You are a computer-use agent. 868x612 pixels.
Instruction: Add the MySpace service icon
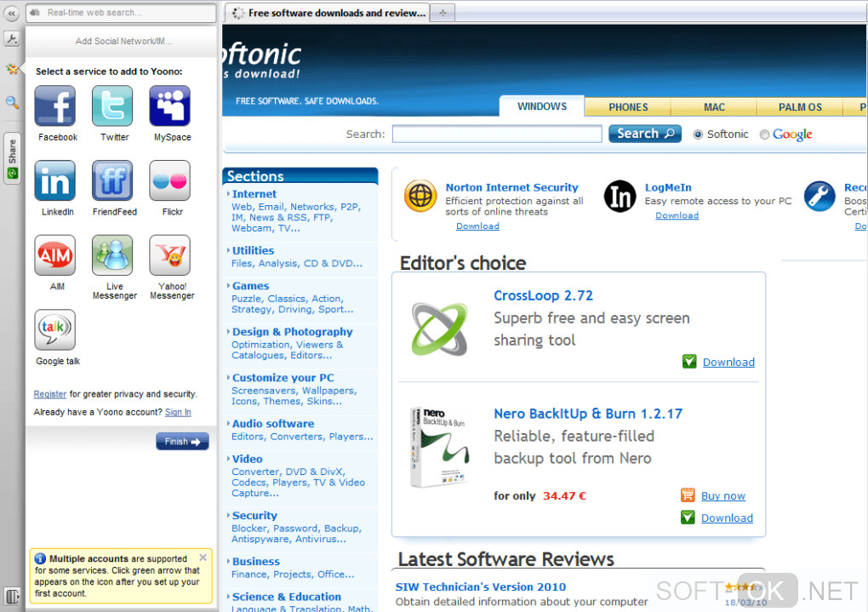[170, 106]
